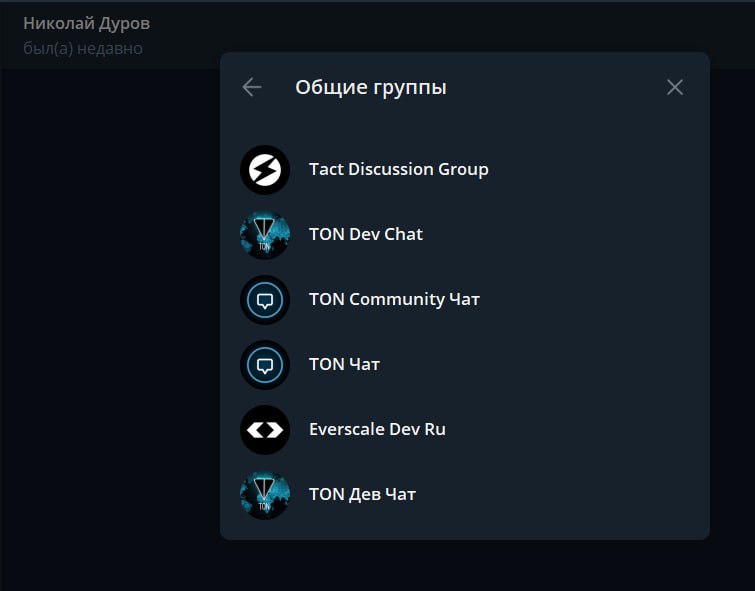This screenshot has height=591, width=755.
Task: Click the TON Dev Chat avatar
Action: (265, 235)
